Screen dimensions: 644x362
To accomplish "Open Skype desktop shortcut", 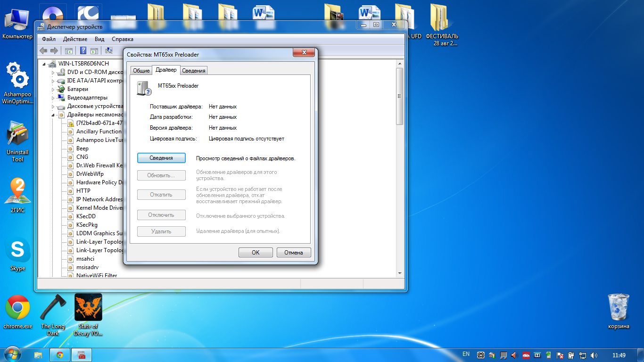I will point(18,255).
